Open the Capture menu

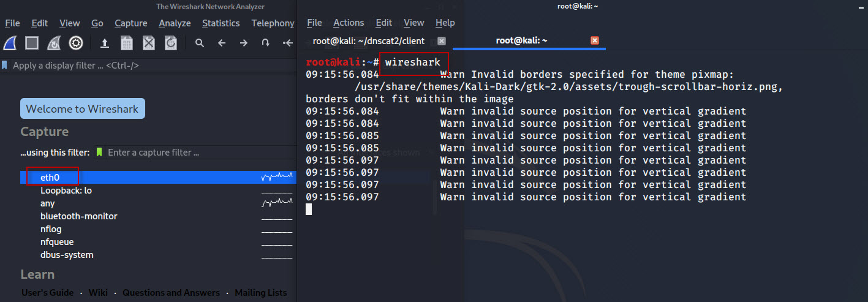point(131,23)
